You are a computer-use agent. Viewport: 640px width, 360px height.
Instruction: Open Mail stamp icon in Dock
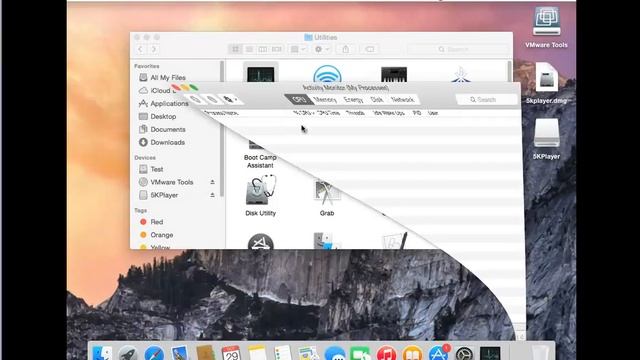[x=180, y=353]
